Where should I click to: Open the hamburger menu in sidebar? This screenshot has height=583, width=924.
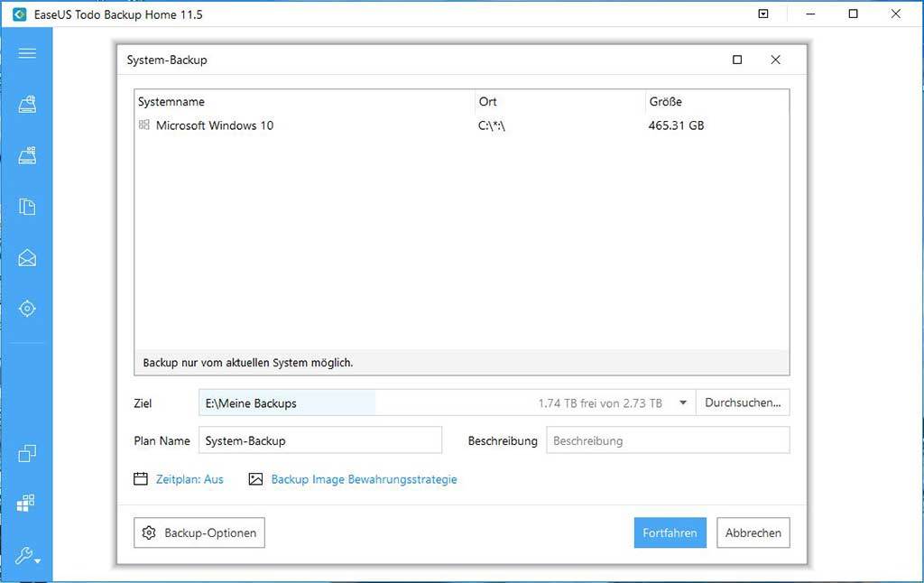point(27,53)
